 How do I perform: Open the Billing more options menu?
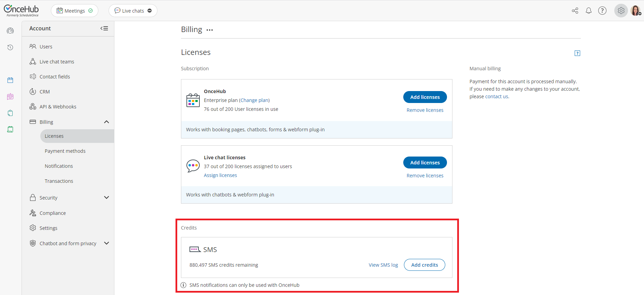210,30
